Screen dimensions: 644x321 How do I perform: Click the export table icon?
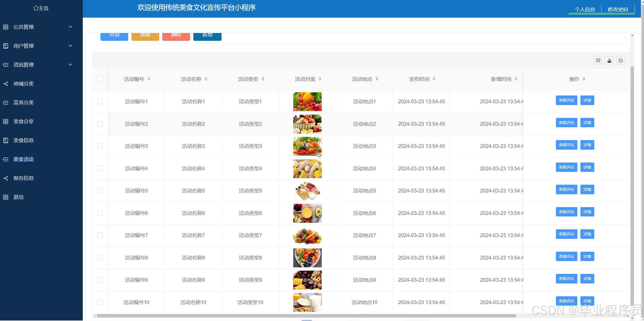pyautogui.click(x=609, y=60)
